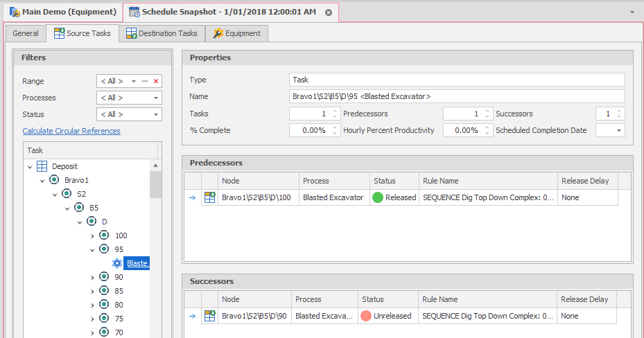Clear the Range filter with red X
644x338 pixels.
click(156, 81)
